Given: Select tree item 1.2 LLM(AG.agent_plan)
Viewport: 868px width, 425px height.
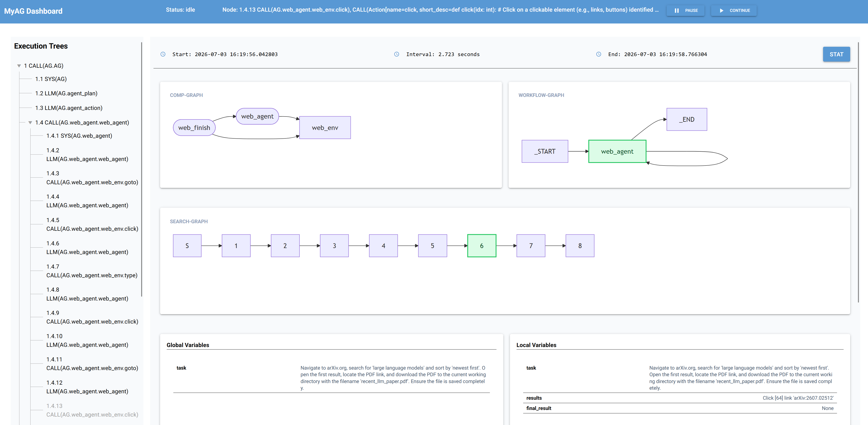Looking at the screenshot, I should point(66,94).
